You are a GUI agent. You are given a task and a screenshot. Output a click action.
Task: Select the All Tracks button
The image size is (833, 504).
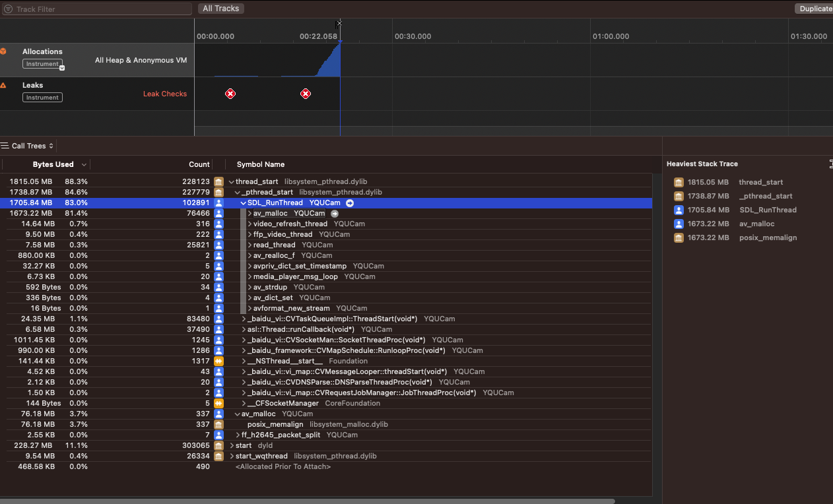(x=221, y=9)
